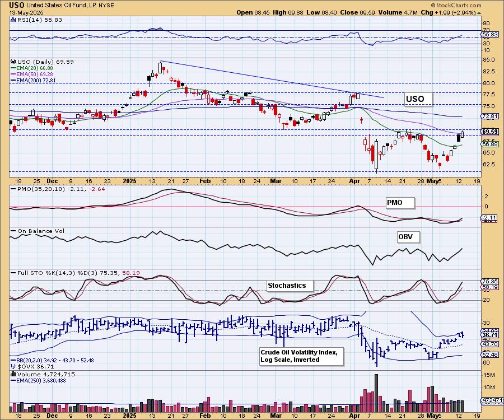Click the 85.0 price axis label

[488, 60]
